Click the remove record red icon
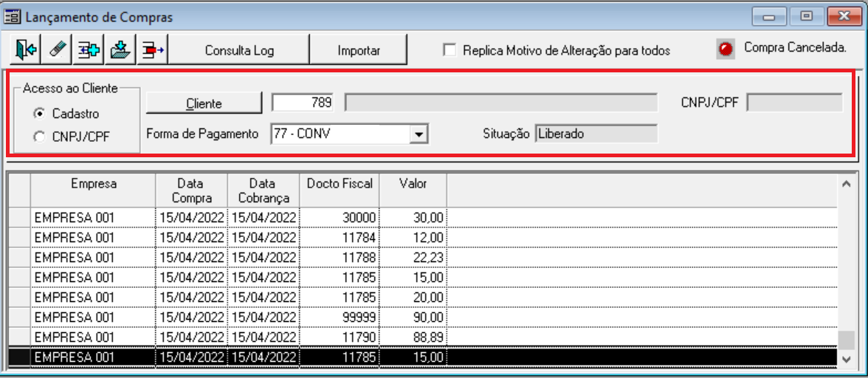Image resolution: width=868 pixels, height=378 pixels. (152, 50)
